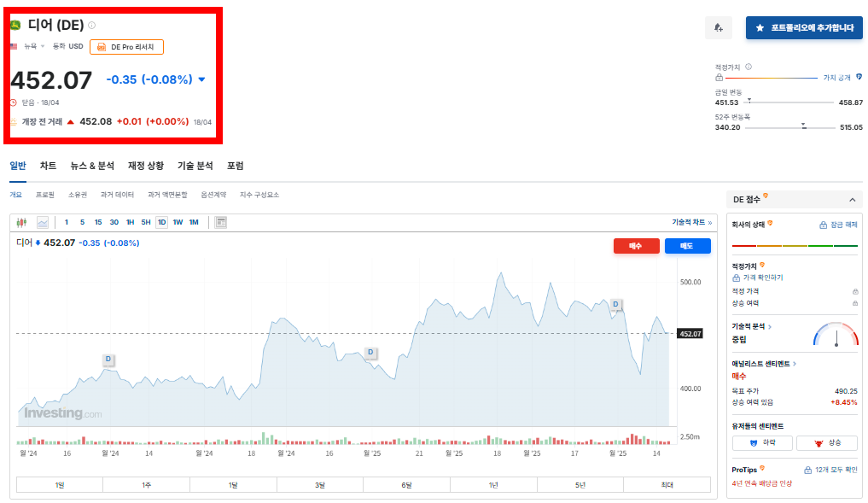Click the lock icon next to 가격 확인하기

click(x=737, y=278)
